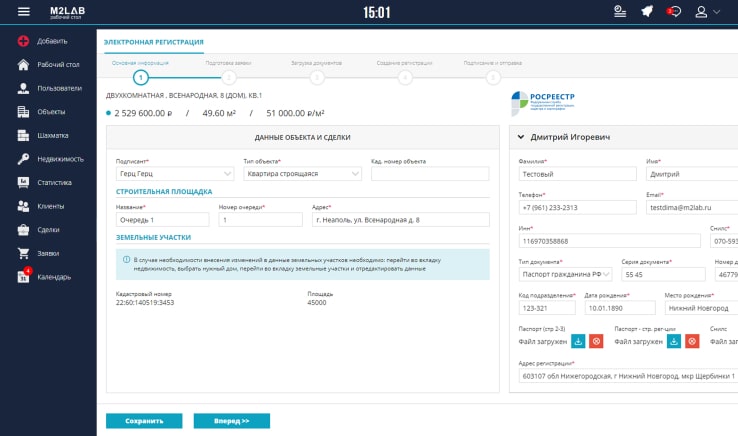Click the Вперед >> button

point(232,421)
